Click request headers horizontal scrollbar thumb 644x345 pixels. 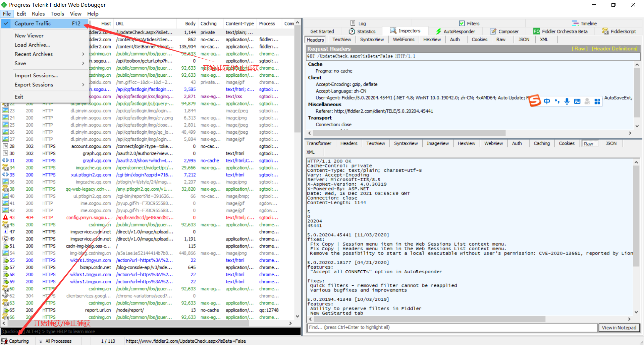coord(409,133)
